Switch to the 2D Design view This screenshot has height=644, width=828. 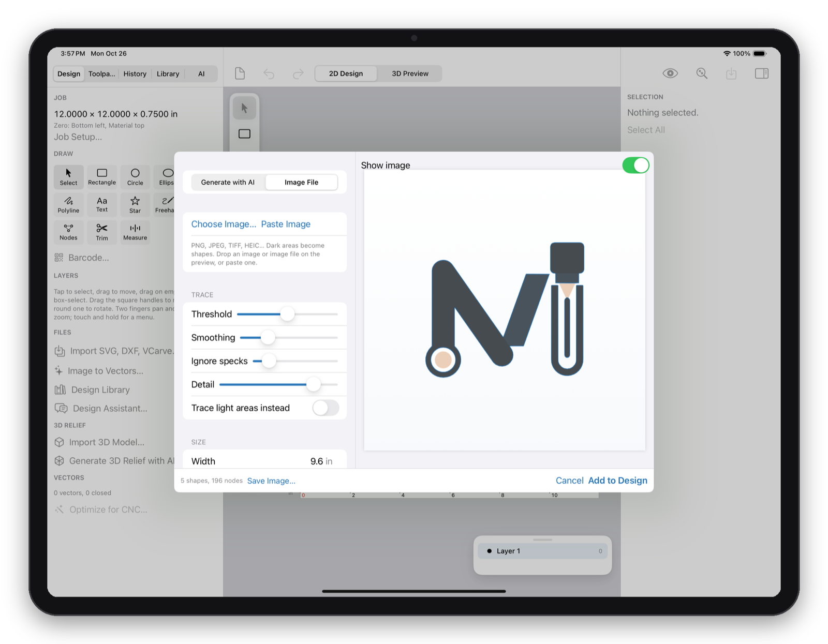tap(346, 73)
